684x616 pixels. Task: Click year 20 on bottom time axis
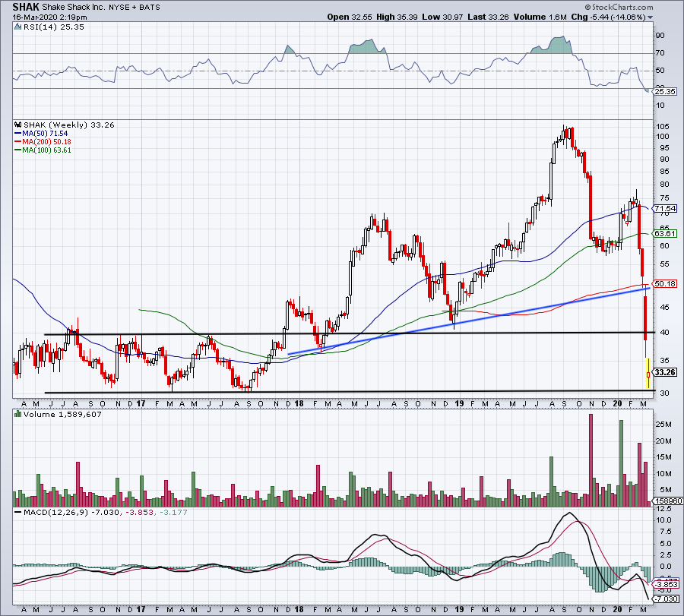tap(617, 609)
